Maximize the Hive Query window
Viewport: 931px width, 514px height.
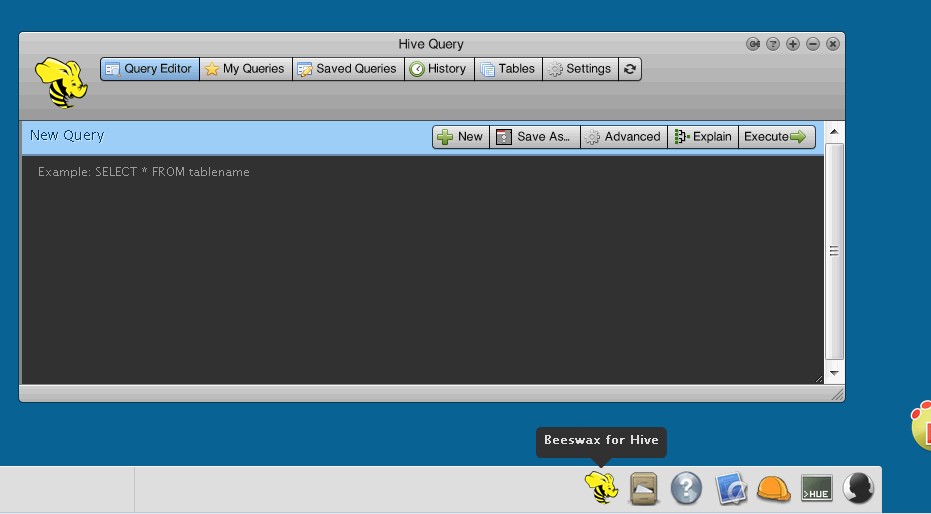click(793, 44)
